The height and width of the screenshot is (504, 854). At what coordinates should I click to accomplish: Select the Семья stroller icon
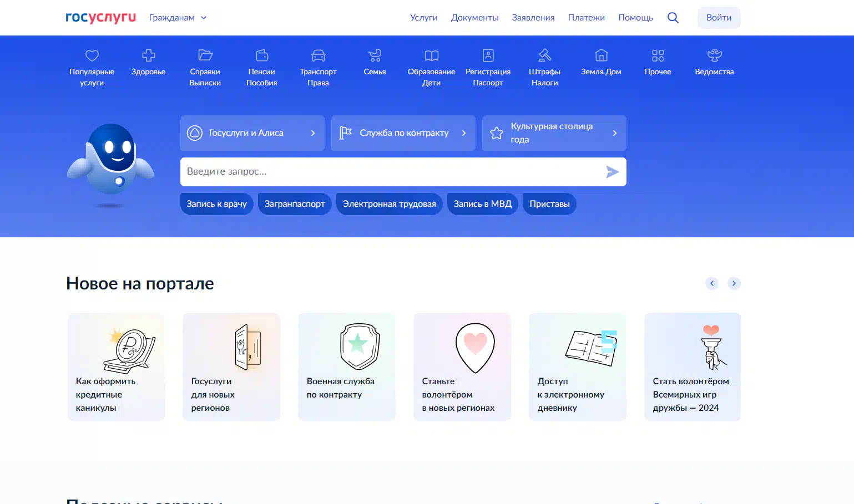375,55
